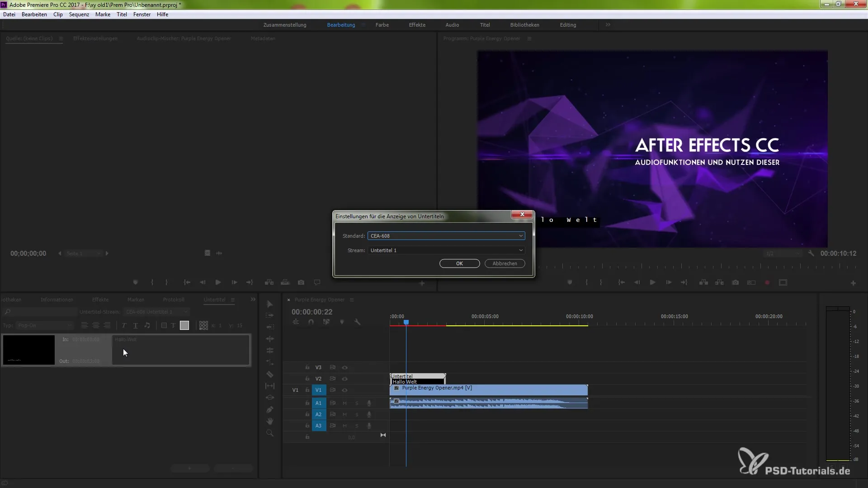Toggle sync lock on track A1

coord(333,403)
